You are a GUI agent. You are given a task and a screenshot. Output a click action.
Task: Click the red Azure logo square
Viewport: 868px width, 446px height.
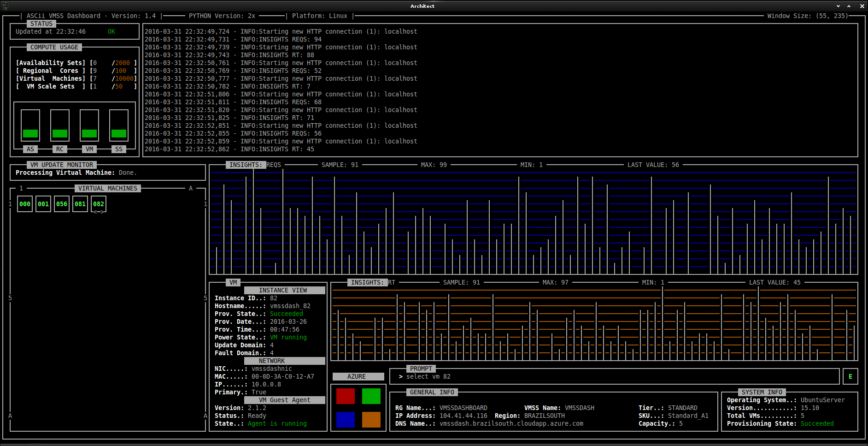pos(346,396)
